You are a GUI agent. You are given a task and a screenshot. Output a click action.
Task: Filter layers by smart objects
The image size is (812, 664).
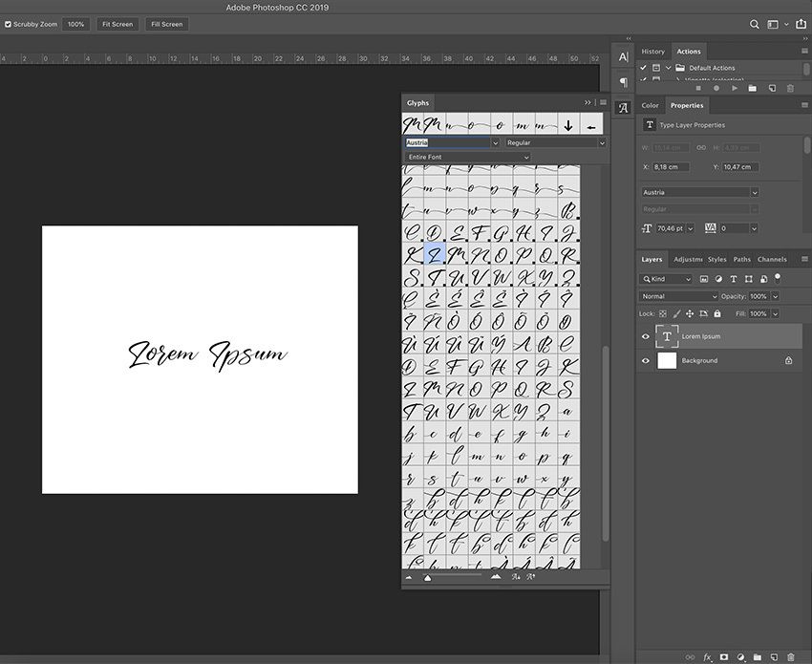pos(763,279)
